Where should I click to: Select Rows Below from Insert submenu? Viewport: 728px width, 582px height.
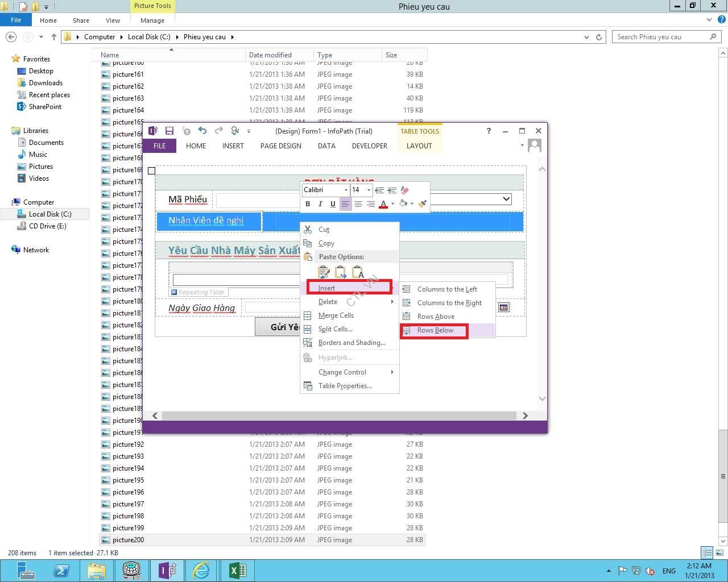pos(435,330)
